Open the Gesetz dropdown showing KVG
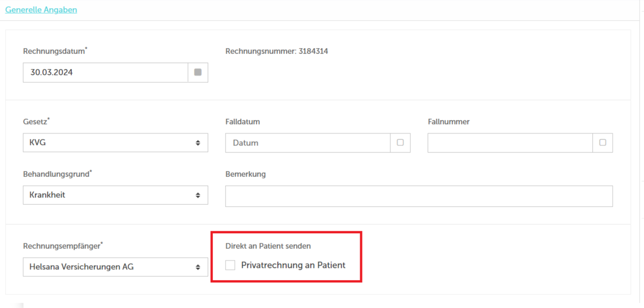The image size is (644, 308). (115, 143)
